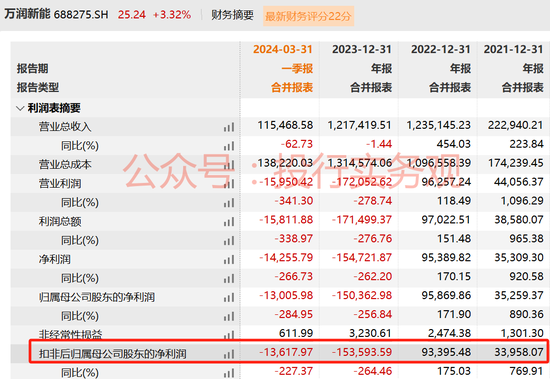
Task: Open chart icon for 营业利润 row
Action: pyautogui.click(x=229, y=184)
